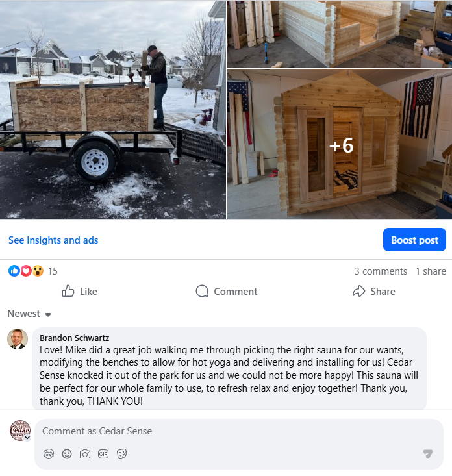Open the GIF picker
This screenshot has height=476, width=452.
pos(103,454)
